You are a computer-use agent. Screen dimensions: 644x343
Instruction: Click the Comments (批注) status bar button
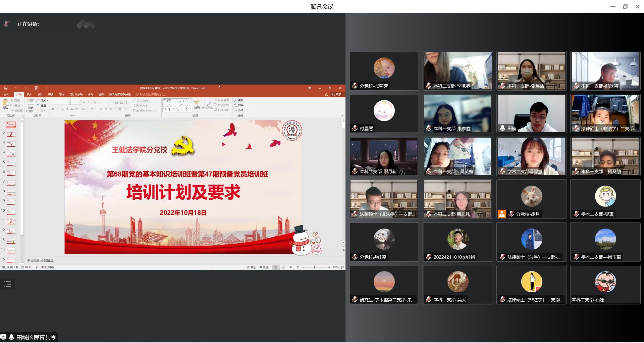coord(264,267)
